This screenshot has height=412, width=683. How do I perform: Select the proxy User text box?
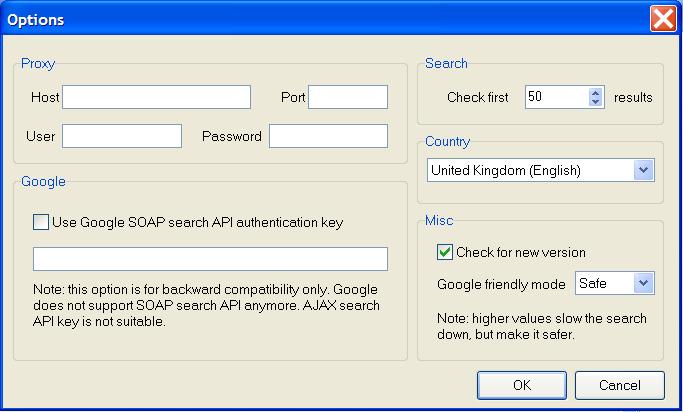tap(121, 136)
